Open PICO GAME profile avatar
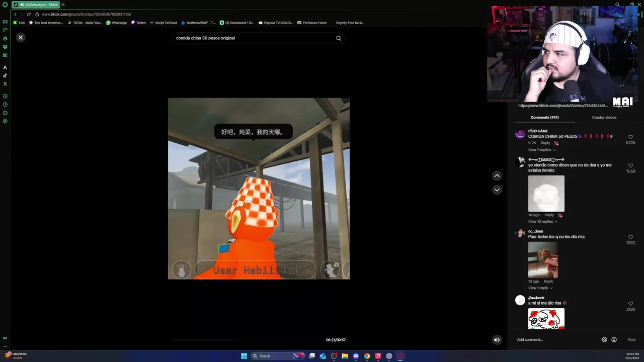The image size is (644, 362). 520,134
